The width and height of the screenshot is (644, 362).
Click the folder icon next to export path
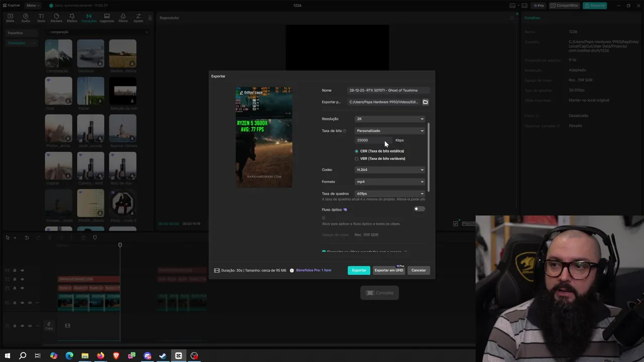pos(425,102)
